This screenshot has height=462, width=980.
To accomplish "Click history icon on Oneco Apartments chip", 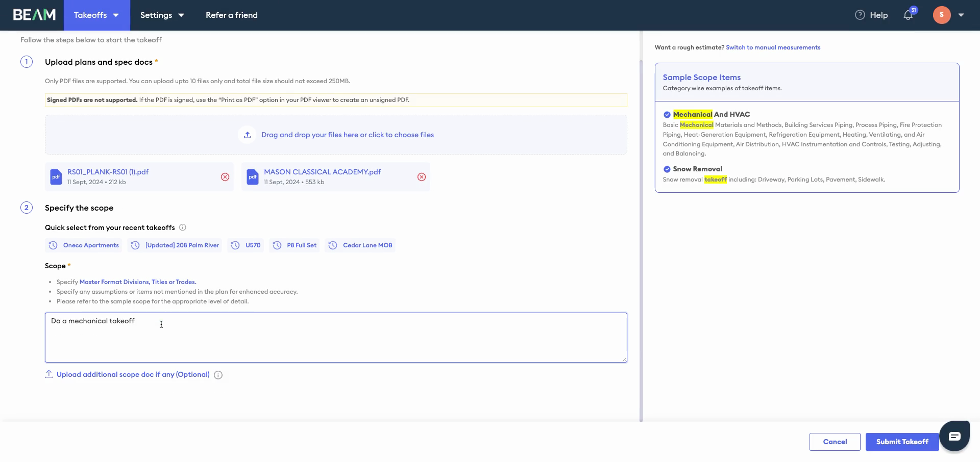I will 53,245.
